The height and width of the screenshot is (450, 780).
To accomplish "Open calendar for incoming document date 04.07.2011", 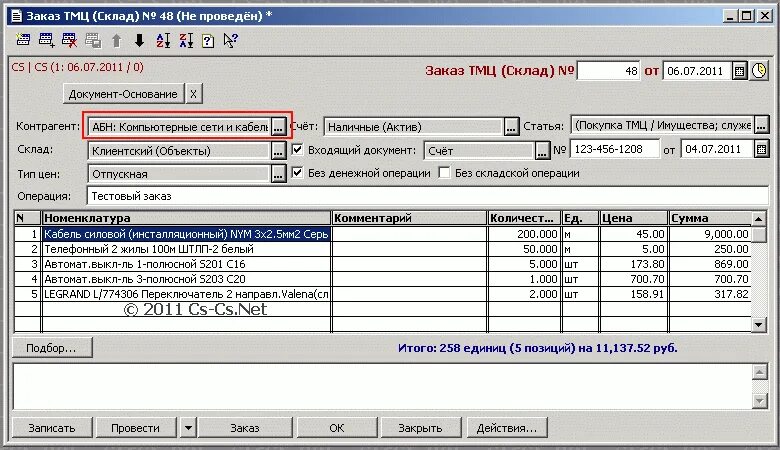I will coord(761,149).
